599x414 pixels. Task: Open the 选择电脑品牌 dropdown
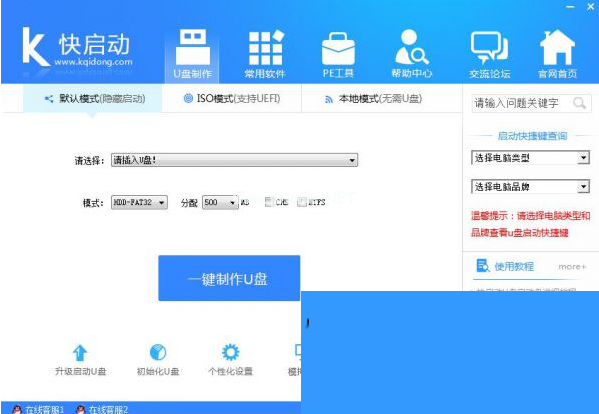click(530, 187)
